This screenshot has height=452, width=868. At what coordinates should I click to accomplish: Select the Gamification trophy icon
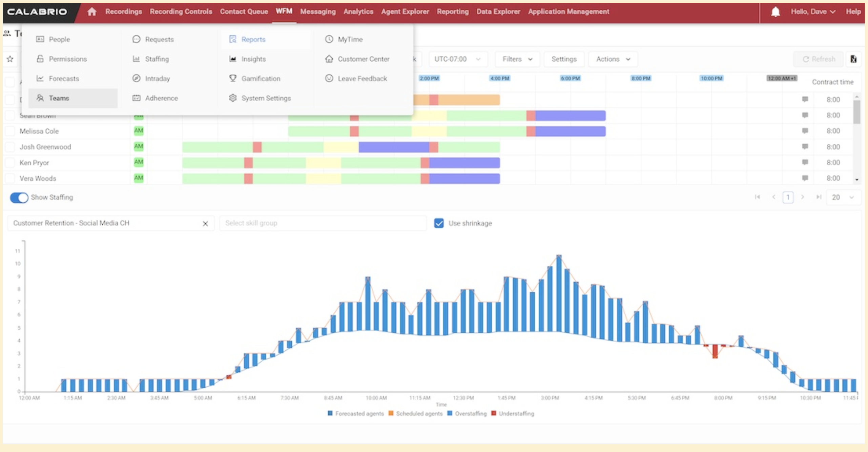(x=233, y=78)
